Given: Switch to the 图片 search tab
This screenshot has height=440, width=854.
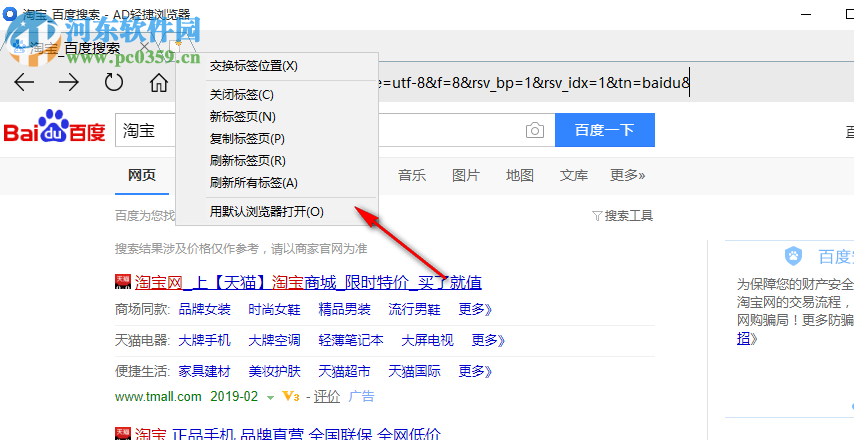Looking at the screenshot, I should (466, 175).
